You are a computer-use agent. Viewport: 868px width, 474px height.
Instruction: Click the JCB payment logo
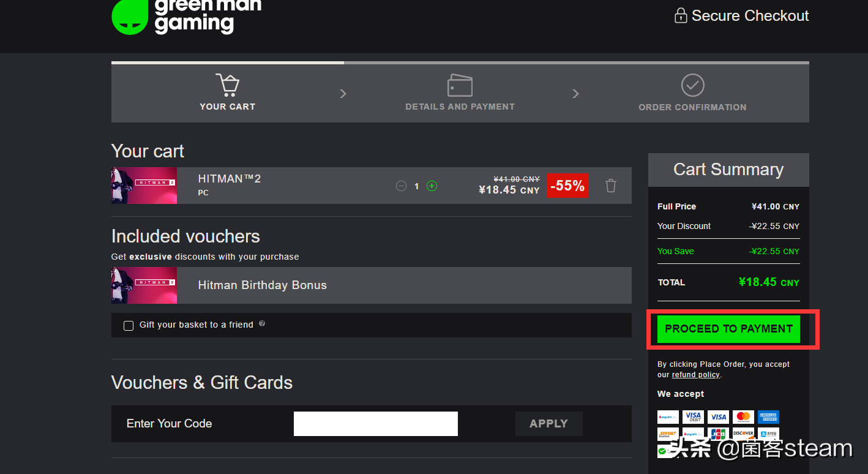tap(718, 434)
